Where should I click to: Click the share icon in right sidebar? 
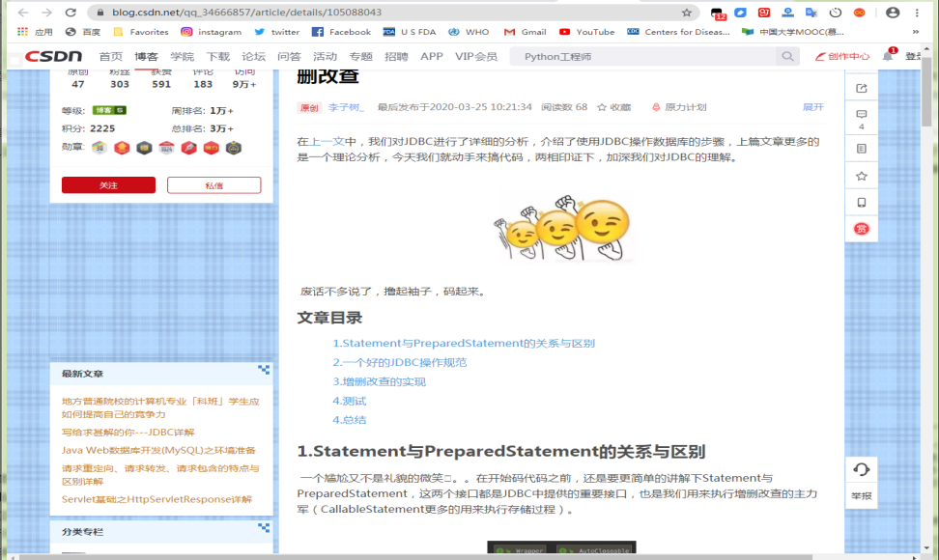[x=861, y=89]
